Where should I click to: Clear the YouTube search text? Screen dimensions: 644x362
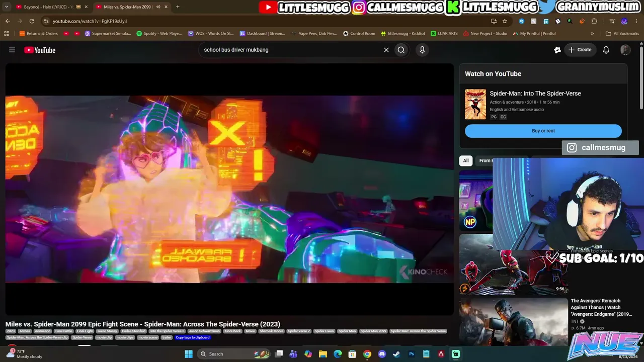click(x=386, y=50)
